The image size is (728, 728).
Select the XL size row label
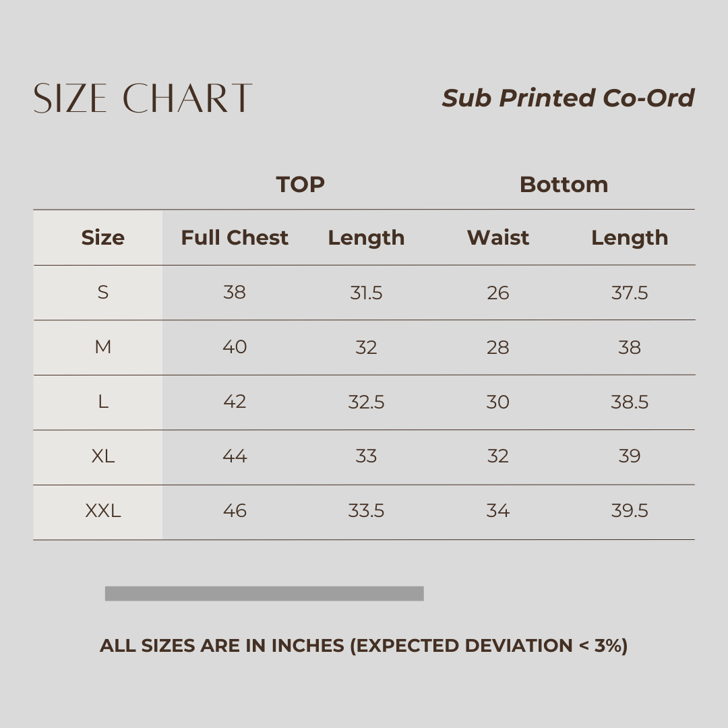coord(102,456)
